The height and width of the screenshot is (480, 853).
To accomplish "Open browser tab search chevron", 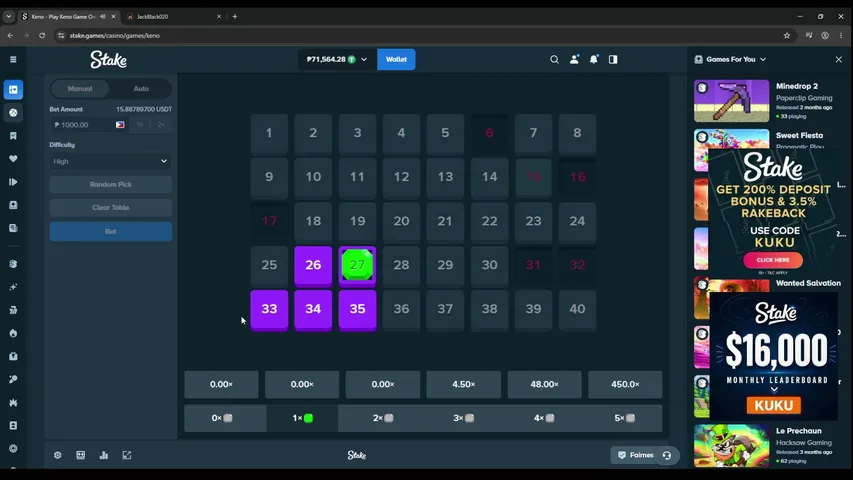I will [x=9, y=16].
